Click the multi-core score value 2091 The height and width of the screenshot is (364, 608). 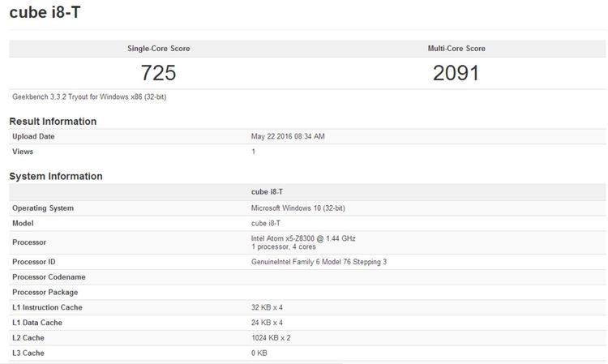[x=456, y=73]
